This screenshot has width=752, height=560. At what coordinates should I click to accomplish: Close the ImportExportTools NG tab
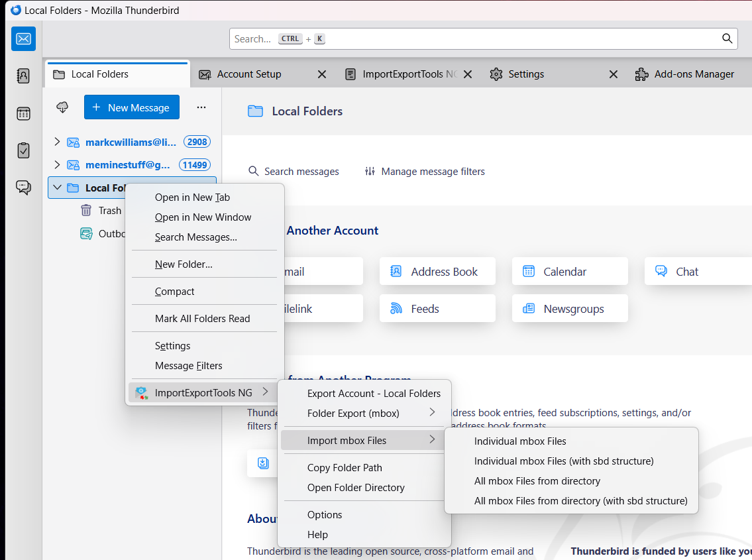click(468, 74)
